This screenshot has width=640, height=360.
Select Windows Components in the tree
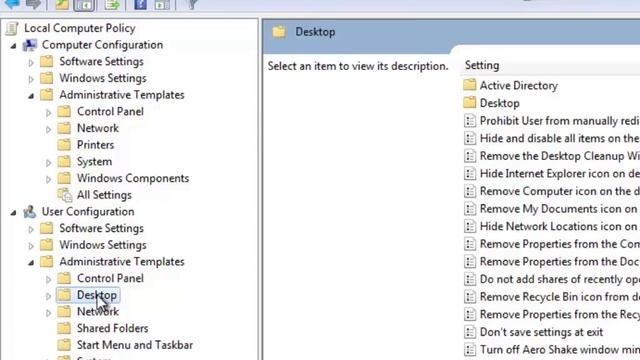[x=133, y=178]
